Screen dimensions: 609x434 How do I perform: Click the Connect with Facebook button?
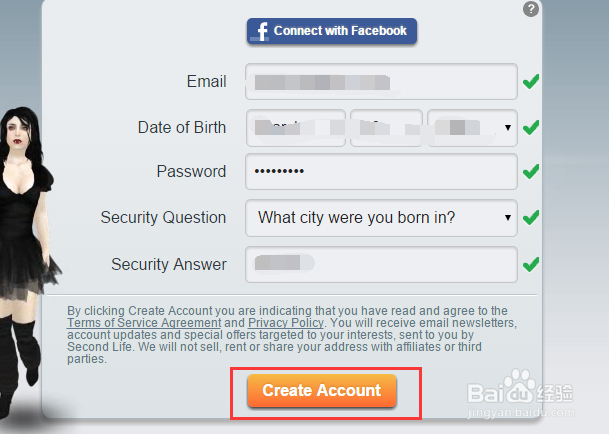(332, 31)
